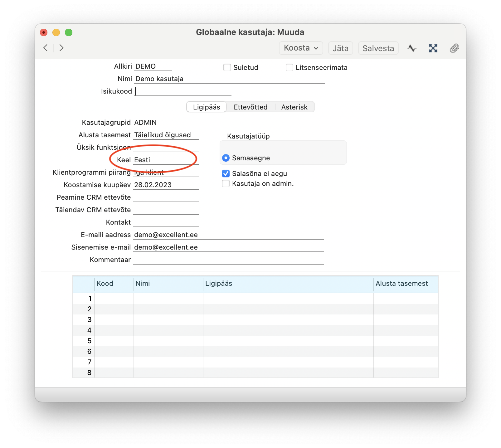Open the Koosta dropdown menu
The image size is (501, 448).
pos(301,48)
